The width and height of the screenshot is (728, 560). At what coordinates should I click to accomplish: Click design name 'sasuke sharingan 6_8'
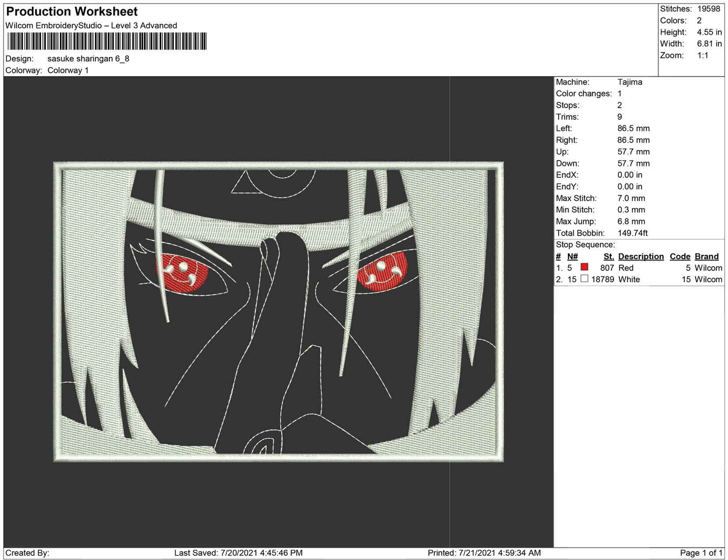click(88, 58)
